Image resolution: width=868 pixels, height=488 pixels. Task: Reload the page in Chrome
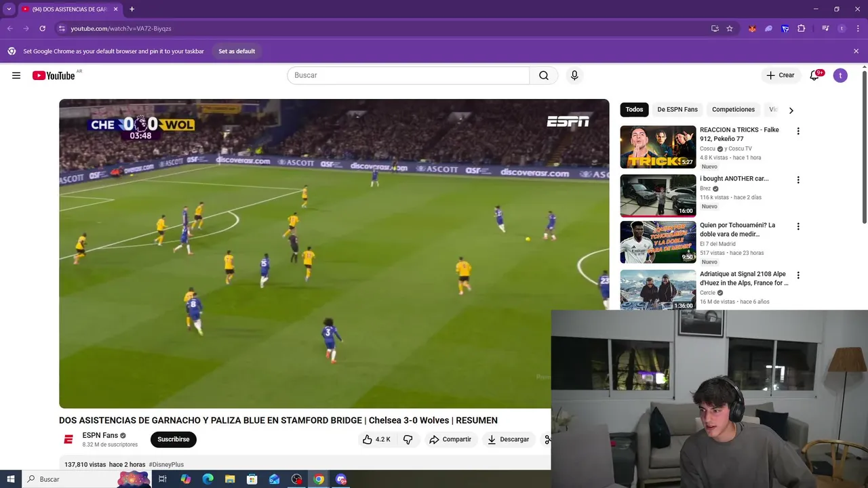pyautogui.click(x=42, y=28)
